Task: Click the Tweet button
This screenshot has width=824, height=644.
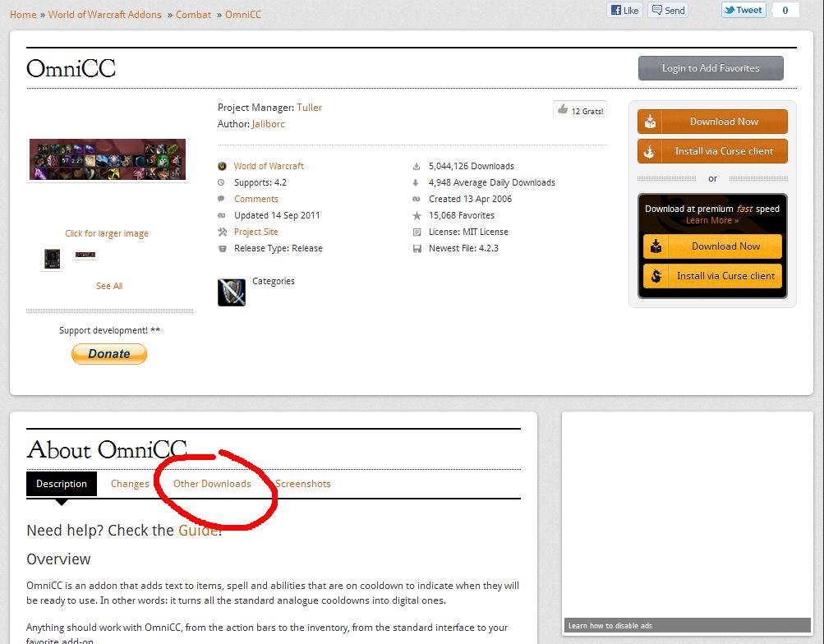Action: point(743,10)
